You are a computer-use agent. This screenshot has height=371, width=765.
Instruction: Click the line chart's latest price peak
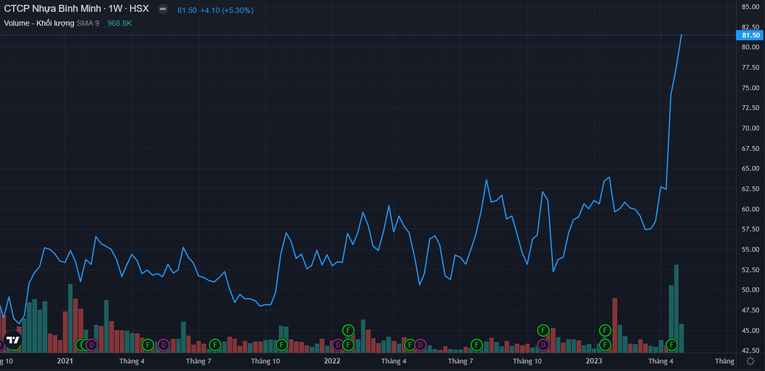tap(682, 35)
